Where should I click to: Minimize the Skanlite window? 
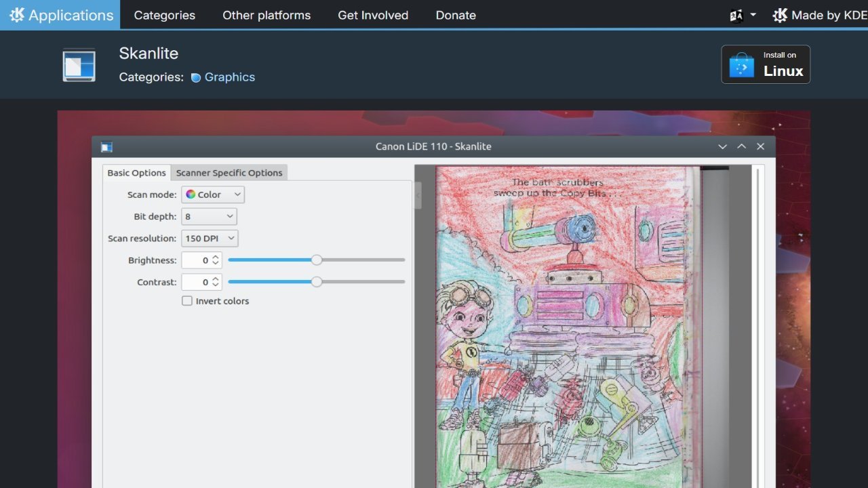pyautogui.click(x=723, y=146)
